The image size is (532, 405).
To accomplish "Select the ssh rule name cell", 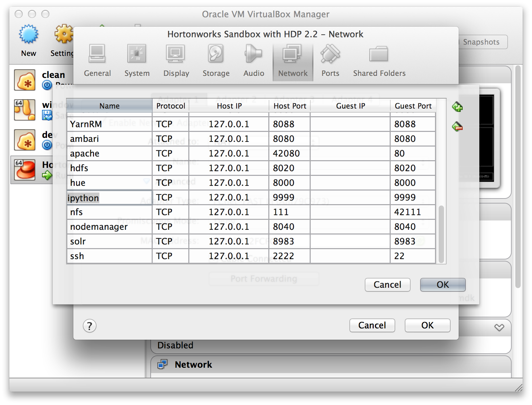I will (109, 256).
